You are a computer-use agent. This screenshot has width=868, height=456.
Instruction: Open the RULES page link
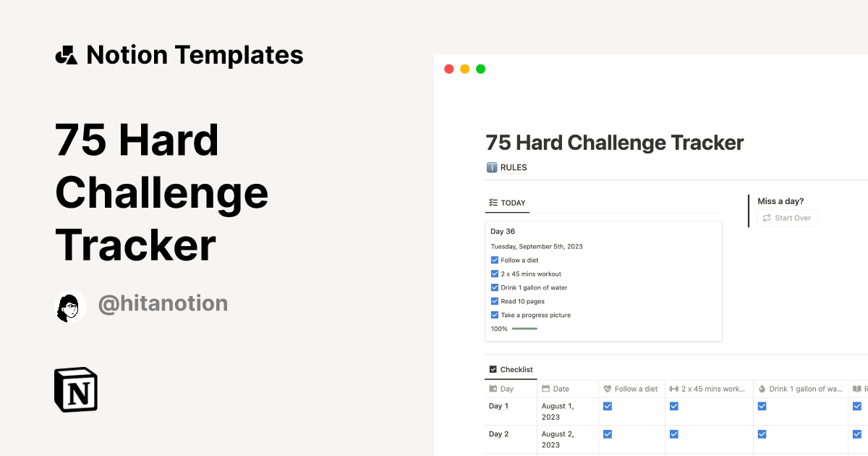pos(514,168)
